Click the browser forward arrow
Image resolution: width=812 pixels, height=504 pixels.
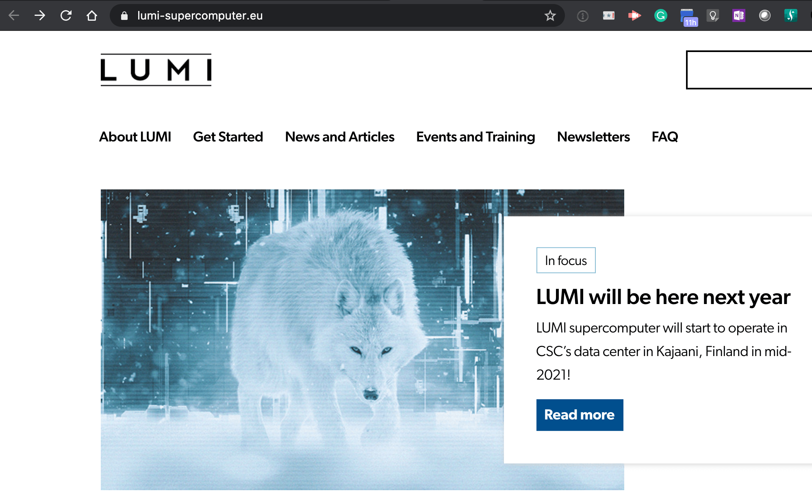click(x=40, y=15)
